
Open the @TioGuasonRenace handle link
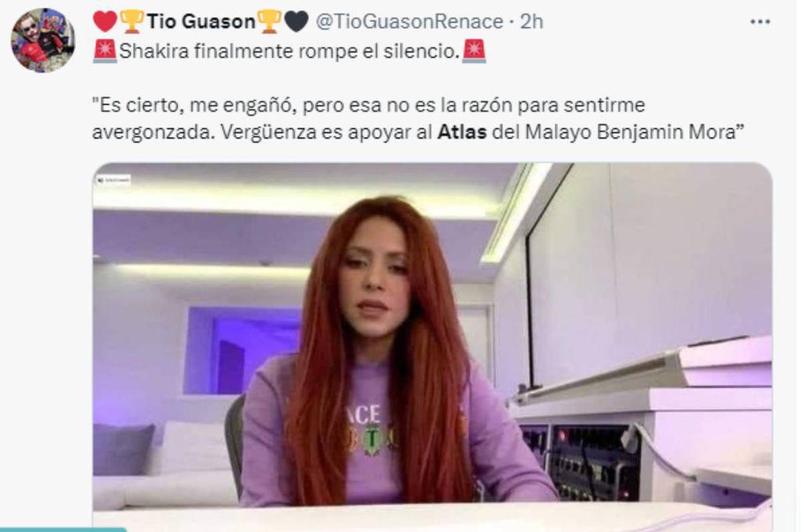409,22
